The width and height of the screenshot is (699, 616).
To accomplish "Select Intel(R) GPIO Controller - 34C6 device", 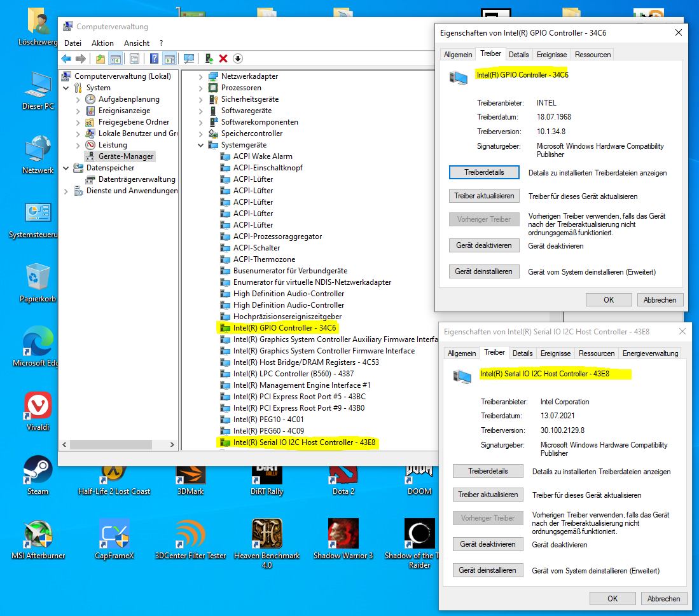I will click(284, 328).
